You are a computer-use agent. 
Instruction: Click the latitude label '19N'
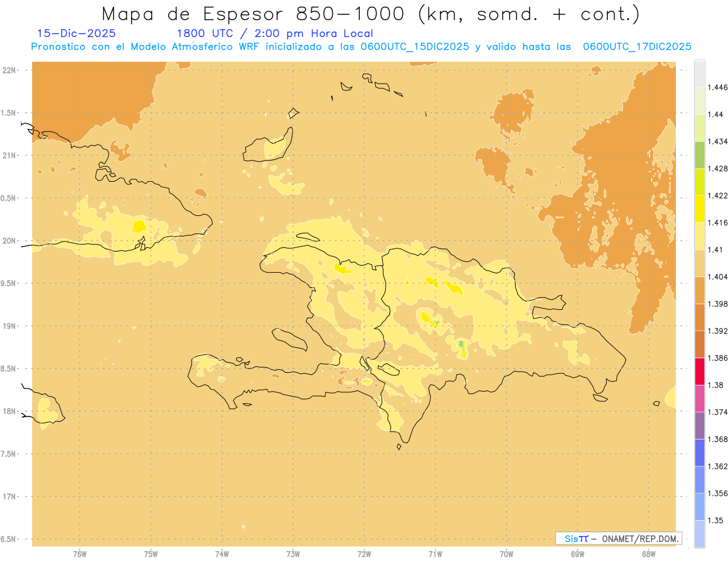click(9, 326)
